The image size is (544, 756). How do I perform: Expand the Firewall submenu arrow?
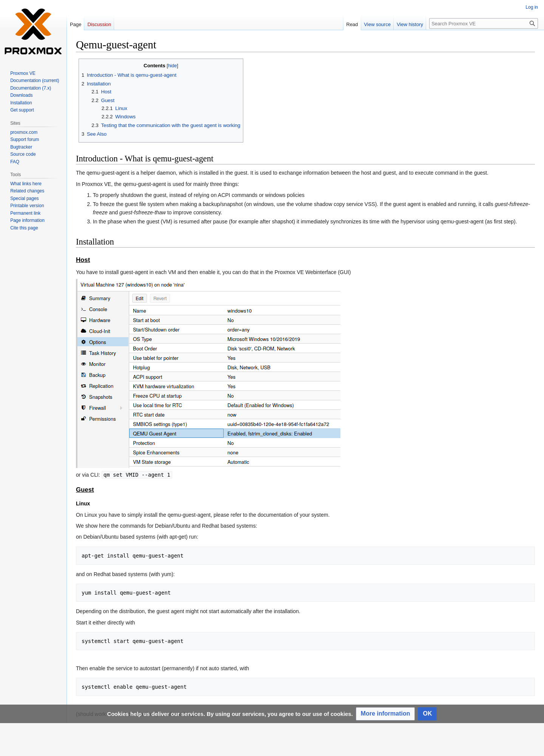coord(121,408)
